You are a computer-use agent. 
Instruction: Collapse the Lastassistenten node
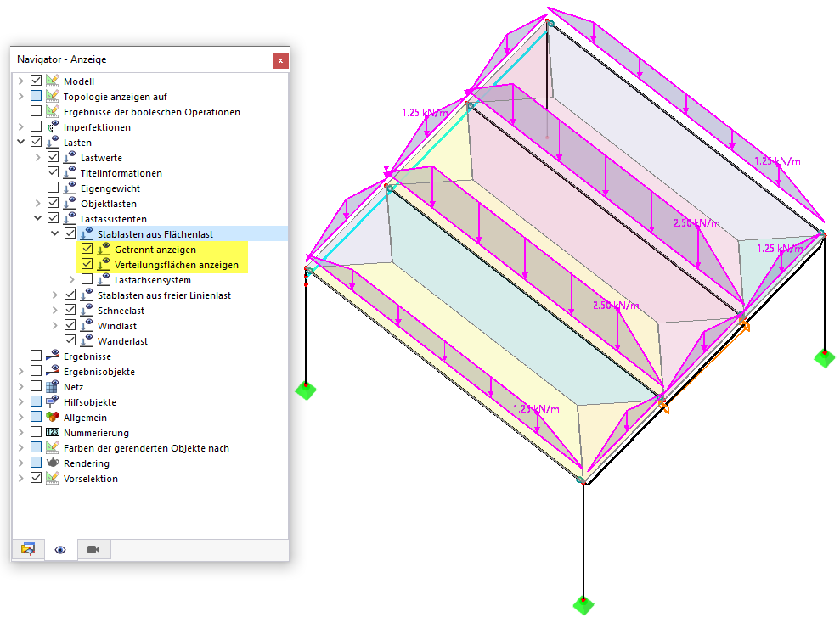(x=38, y=218)
